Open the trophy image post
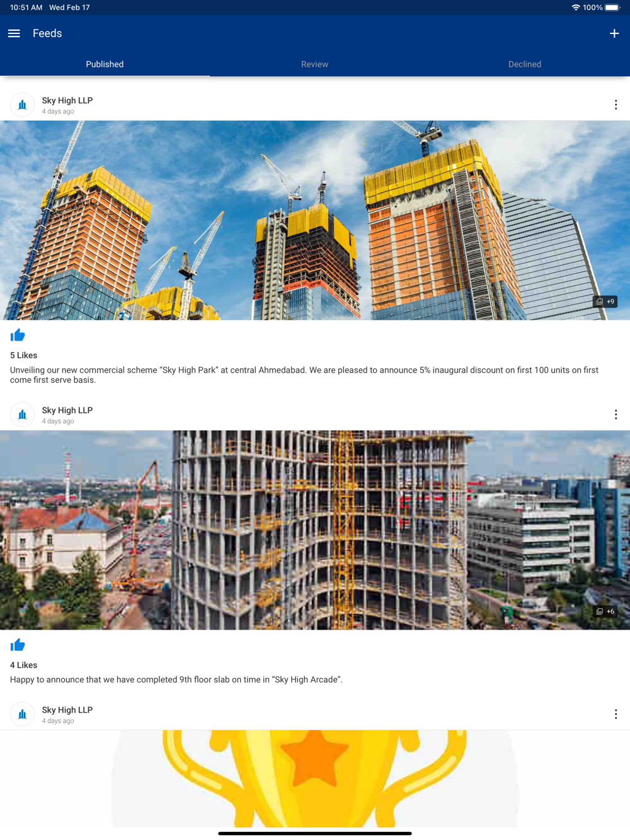Image resolution: width=630 pixels, height=840 pixels. click(x=315, y=779)
